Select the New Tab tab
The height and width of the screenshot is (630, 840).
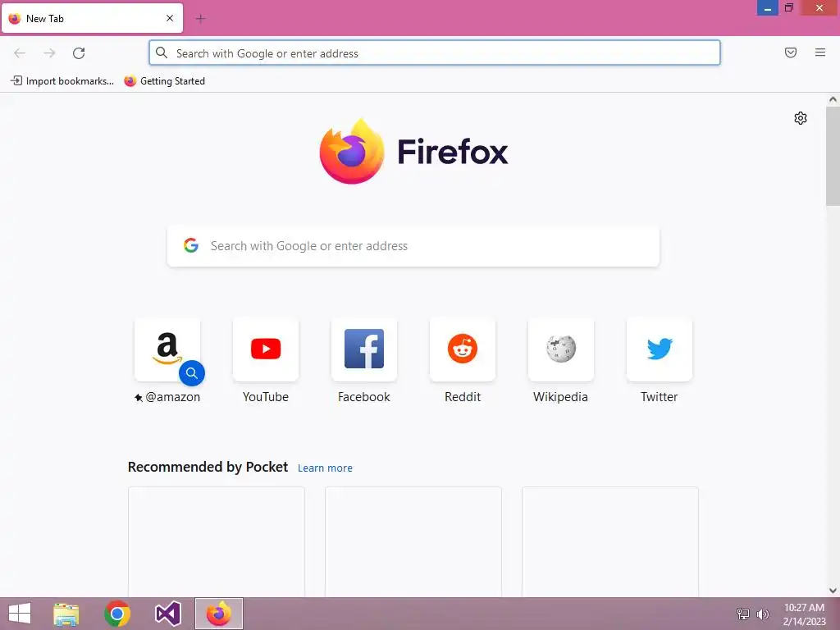tap(92, 19)
